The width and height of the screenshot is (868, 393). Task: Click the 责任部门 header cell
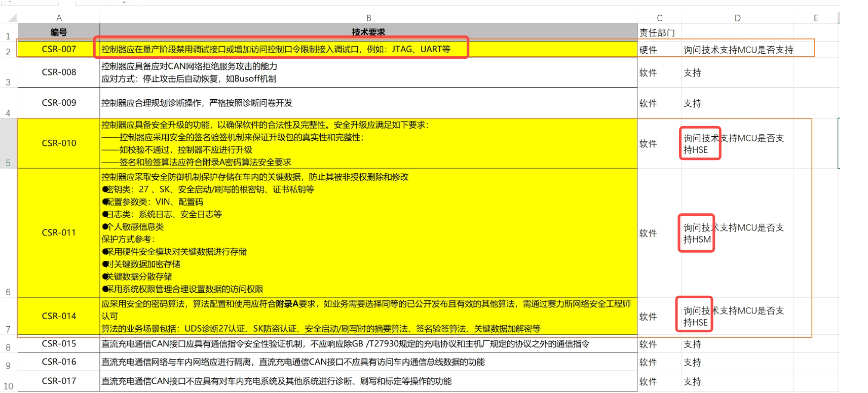[x=658, y=33]
